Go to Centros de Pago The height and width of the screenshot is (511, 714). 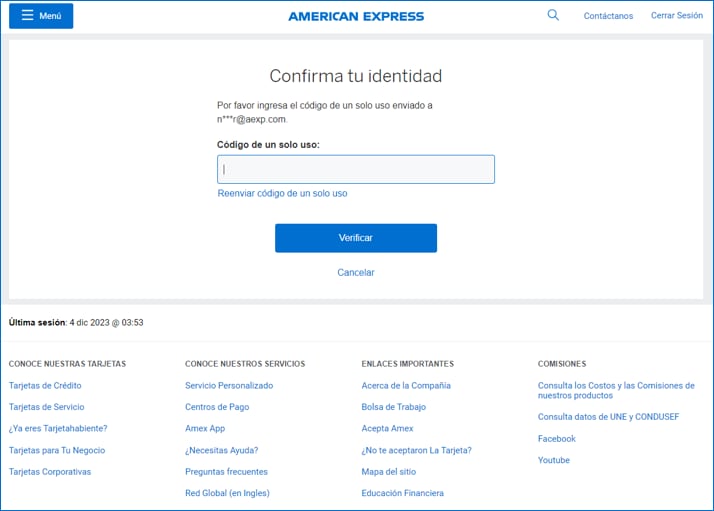coord(217,407)
